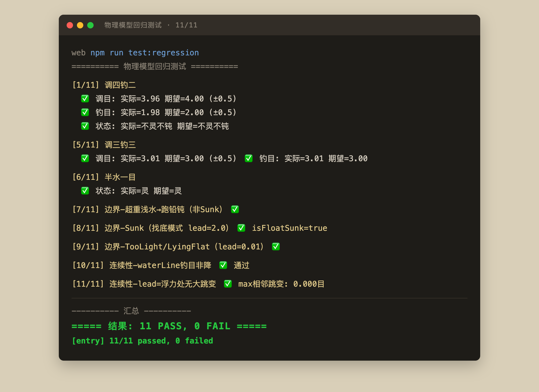Click the red close window button

[x=70, y=25]
